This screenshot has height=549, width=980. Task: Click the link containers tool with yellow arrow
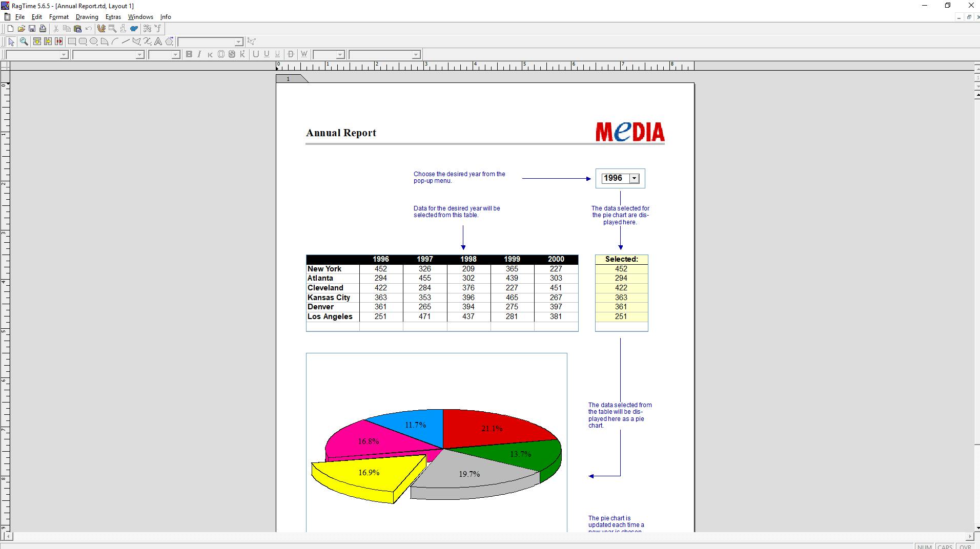[x=48, y=41]
